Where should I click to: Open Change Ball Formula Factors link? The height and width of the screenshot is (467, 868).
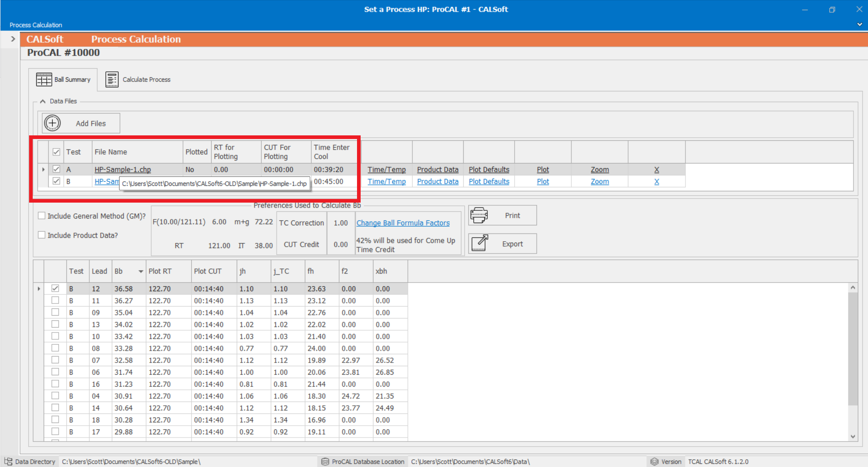403,223
